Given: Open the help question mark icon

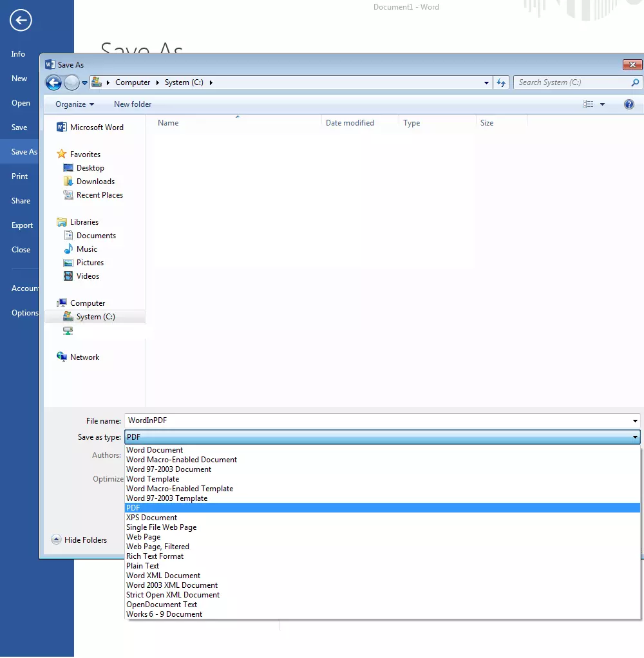Looking at the screenshot, I should (629, 104).
